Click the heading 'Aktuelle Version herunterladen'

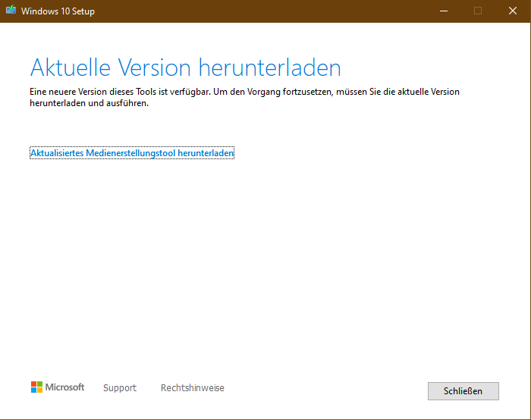[185, 67]
